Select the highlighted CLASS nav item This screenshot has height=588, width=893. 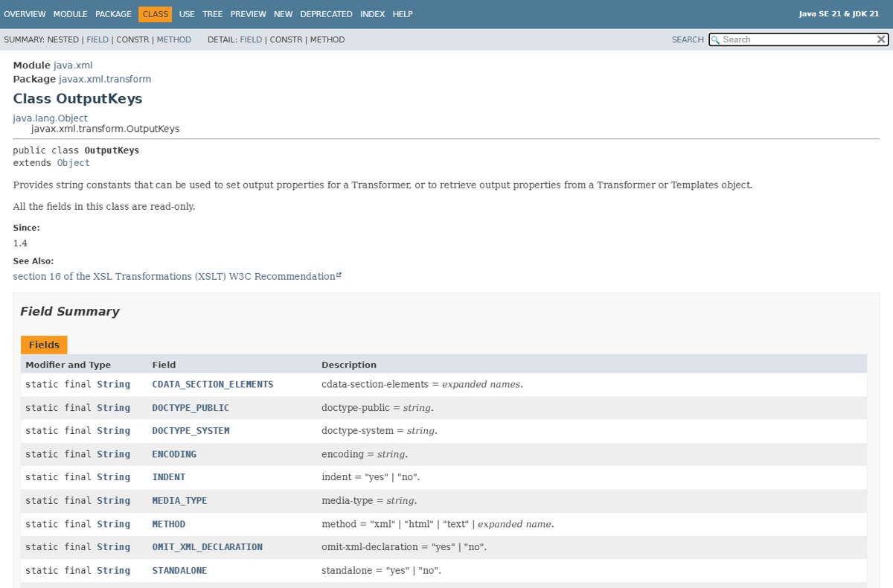[155, 14]
